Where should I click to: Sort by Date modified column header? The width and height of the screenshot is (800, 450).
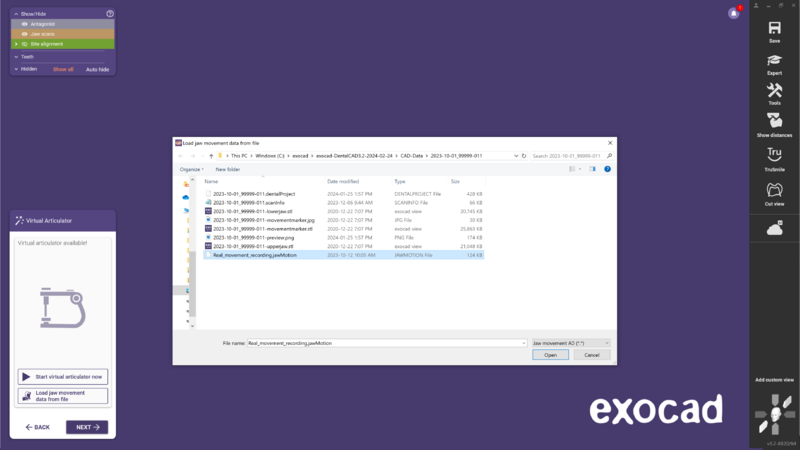point(343,182)
